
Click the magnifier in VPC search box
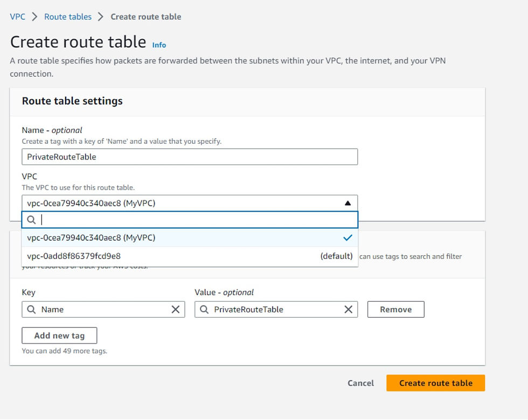tap(31, 220)
